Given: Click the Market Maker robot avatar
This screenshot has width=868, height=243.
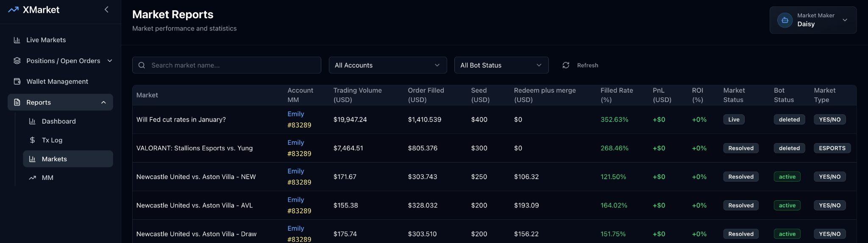Looking at the screenshot, I should 785,20.
